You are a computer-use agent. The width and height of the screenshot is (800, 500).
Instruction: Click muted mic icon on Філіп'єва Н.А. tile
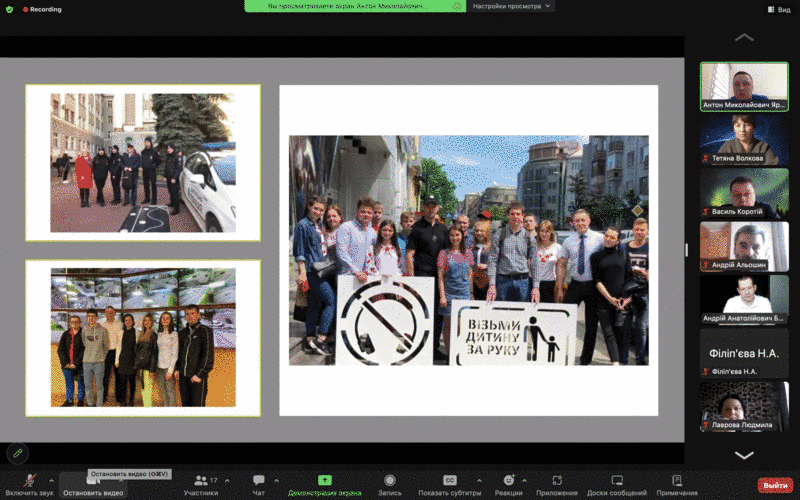[x=706, y=371]
